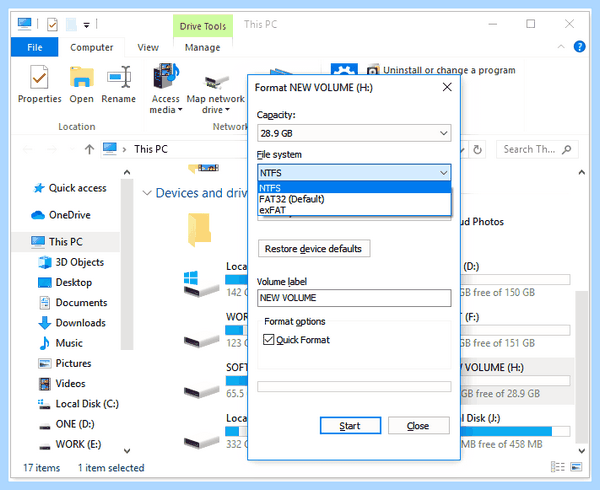600x490 pixels.
Task: Click main pane scroll down arrow
Action: 582,451
